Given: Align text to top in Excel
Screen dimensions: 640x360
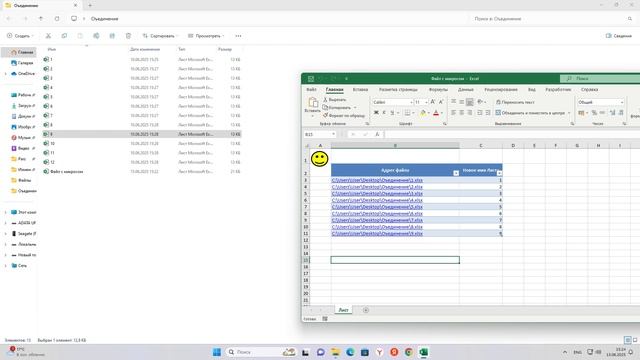Looking at the screenshot, I should point(453,102).
